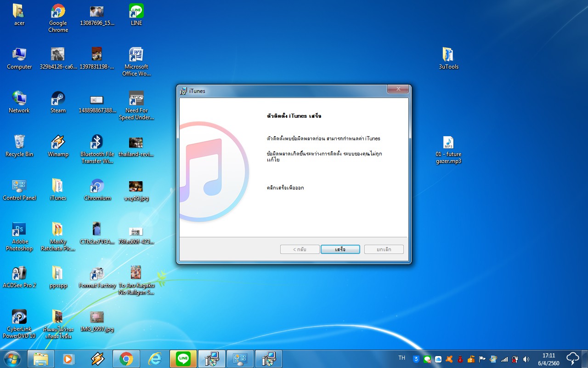The width and height of the screenshot is (588, 368).
Task: Open the volume speaker tray icon
Action: point(526,359)
